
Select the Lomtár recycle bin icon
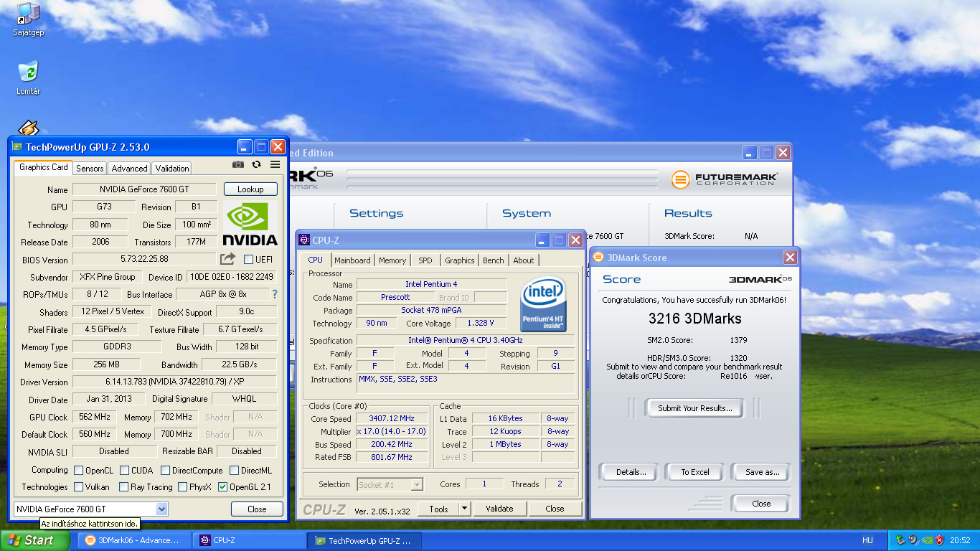click(29, 78)
